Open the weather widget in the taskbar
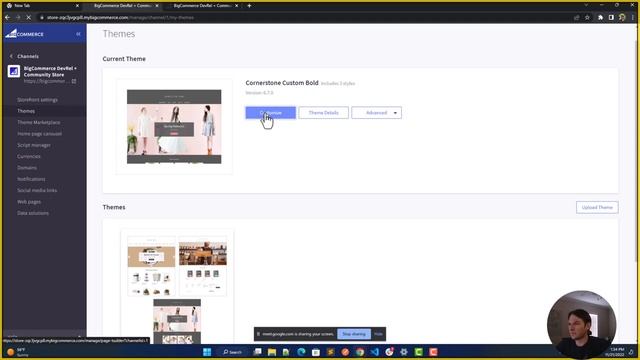640x360 pixels. 17,352
